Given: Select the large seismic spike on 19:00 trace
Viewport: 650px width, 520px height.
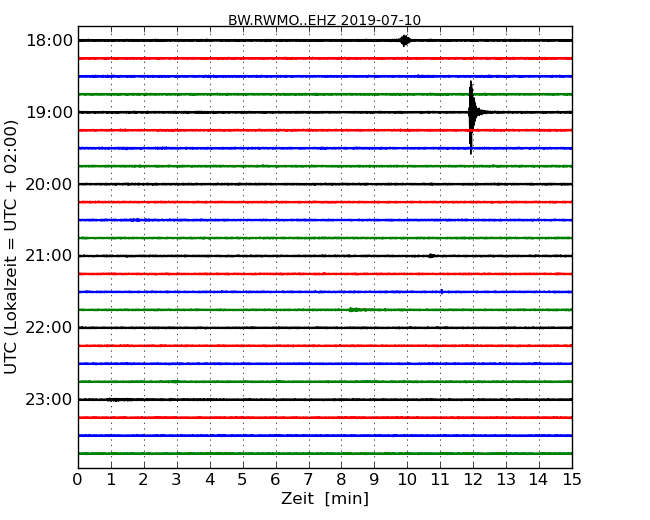Looking at the screenshot, I should click(471, 117).
